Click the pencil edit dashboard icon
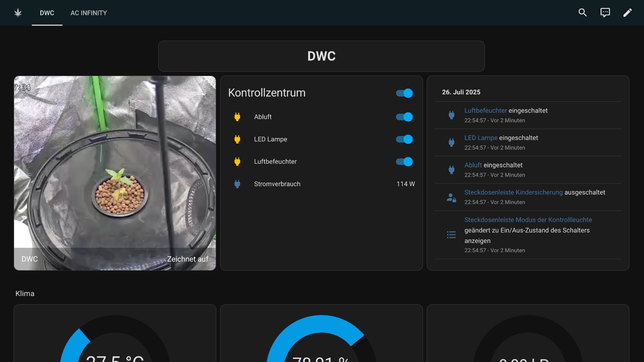Viewport: 644px width, 362px height. tap(627, 13)
